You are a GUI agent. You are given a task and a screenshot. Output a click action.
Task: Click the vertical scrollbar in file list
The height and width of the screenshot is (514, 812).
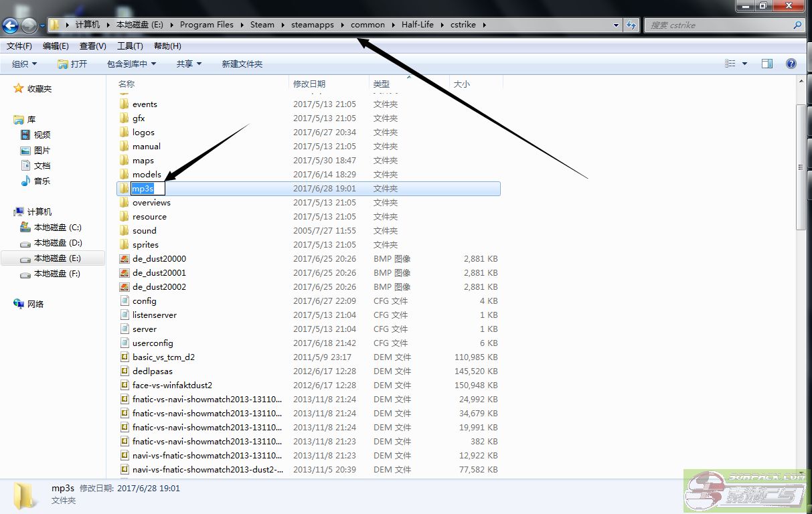(x=801, y=167)
